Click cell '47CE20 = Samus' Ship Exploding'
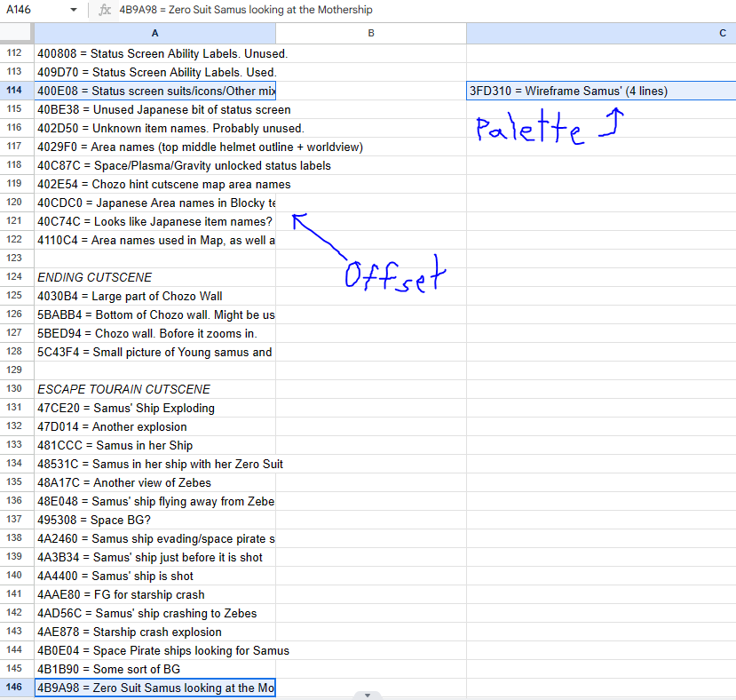The image size is (736, 700). (154, 408)
